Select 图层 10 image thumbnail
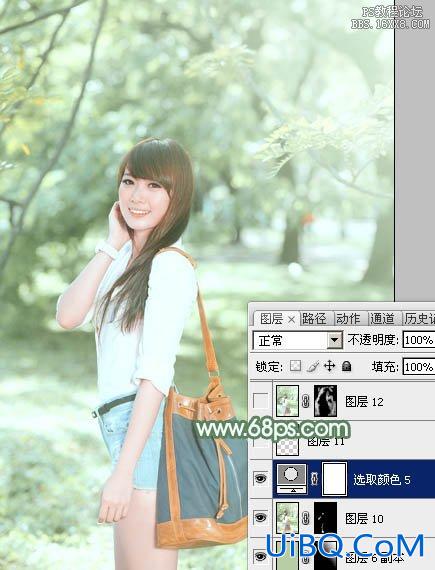This screenshot has height=570, width=435. point(287,518)
